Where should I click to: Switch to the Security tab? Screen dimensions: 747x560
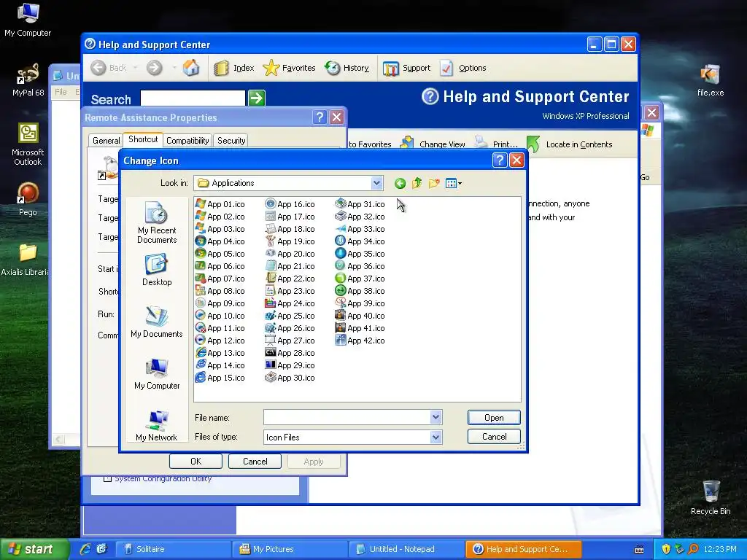click(231, 141)
